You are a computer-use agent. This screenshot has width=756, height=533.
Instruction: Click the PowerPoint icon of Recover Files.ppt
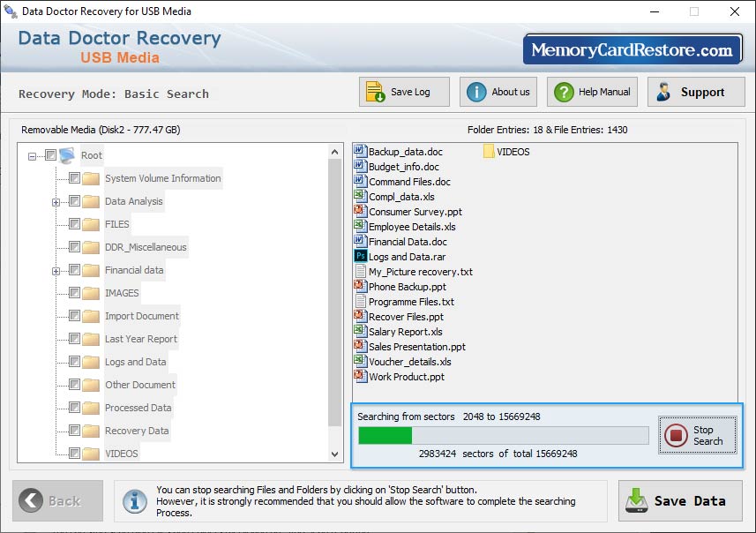tap(360, 316)
